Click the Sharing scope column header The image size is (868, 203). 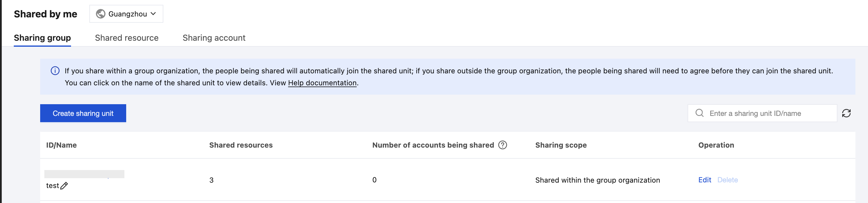[x=561, y=145]
